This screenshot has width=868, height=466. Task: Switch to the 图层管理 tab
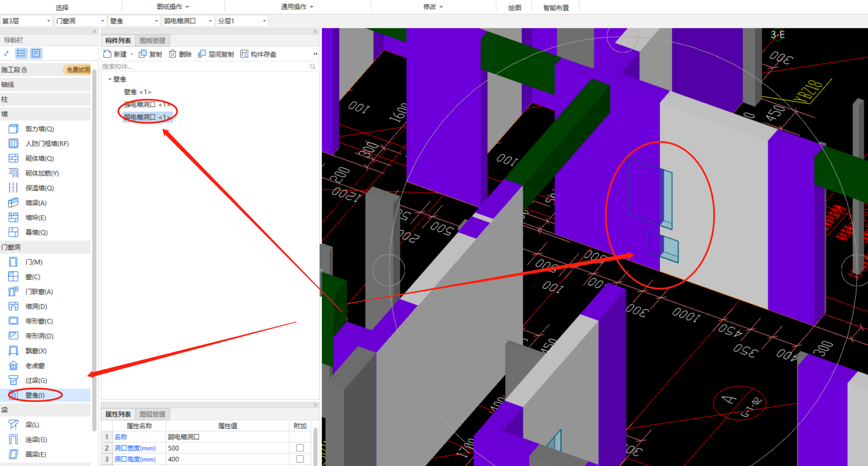pyautogui.click(x=152, y=414)
